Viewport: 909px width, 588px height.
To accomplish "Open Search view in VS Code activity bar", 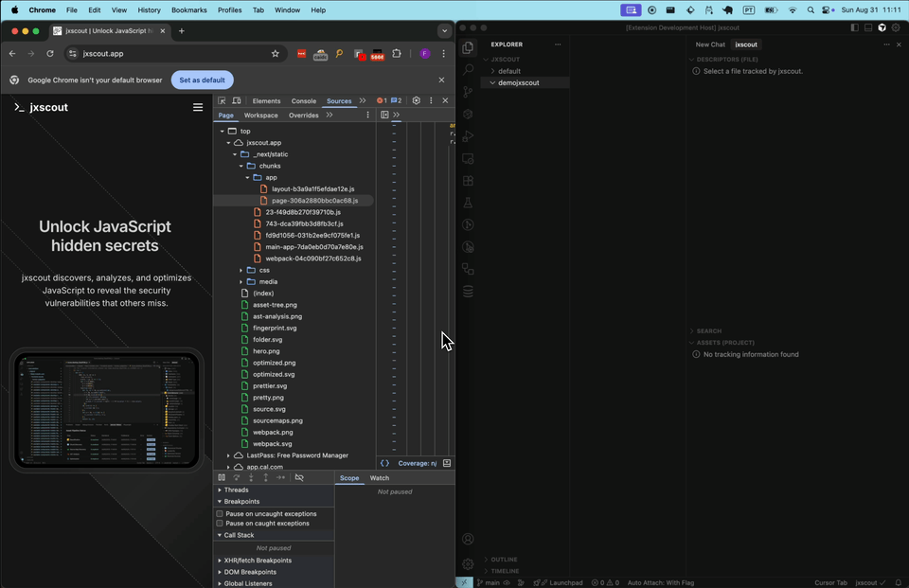I will (468, 69).
